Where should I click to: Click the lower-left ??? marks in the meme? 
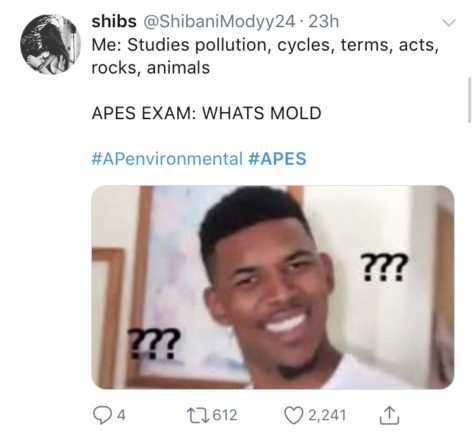pos(153,343)
